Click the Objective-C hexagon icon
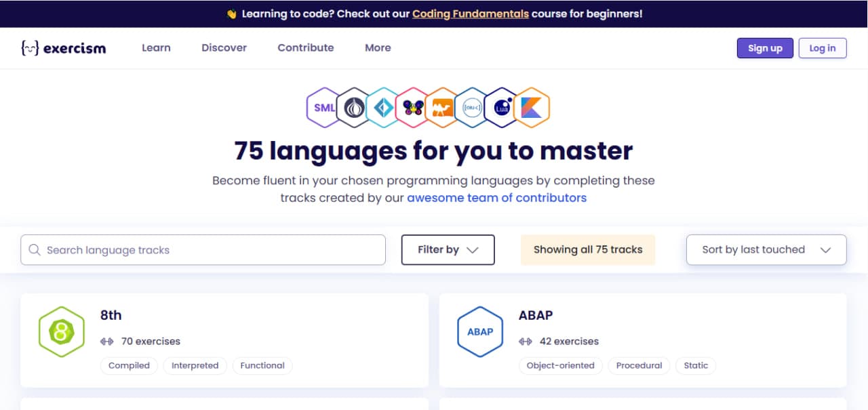Screen dimensions: 868x410 [x=472, y=108]
